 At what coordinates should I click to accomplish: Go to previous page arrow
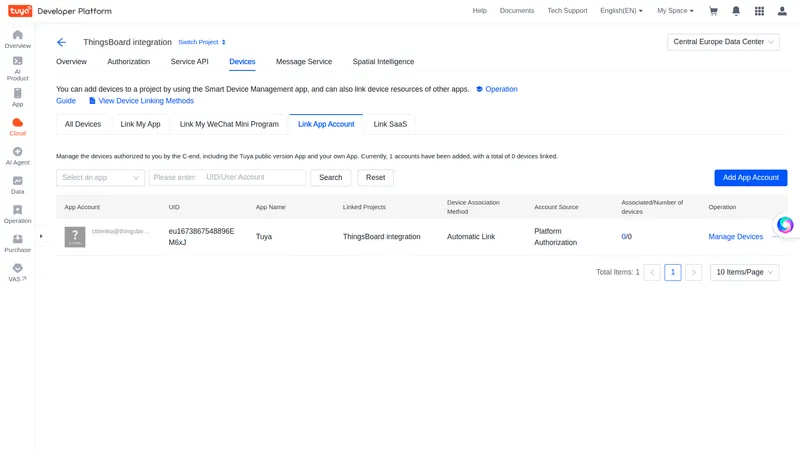coord(652,272)
